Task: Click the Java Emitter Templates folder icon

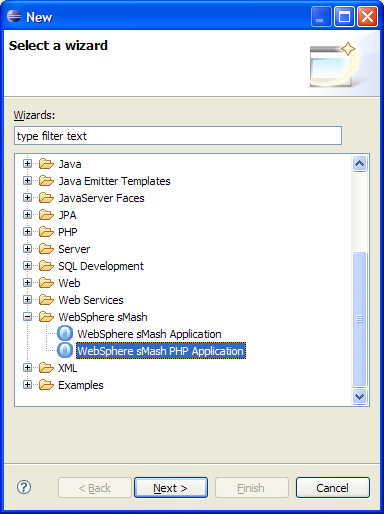Action: [x=46, y=181]
